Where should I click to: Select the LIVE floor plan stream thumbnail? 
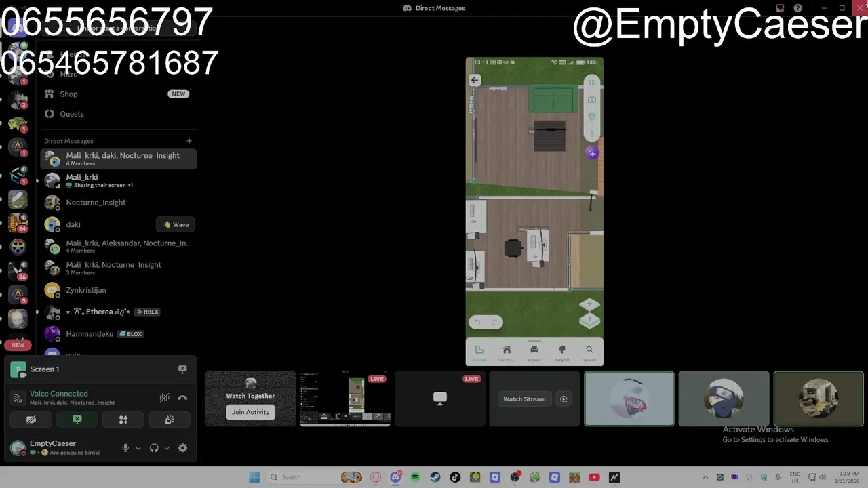coord(345,399)
